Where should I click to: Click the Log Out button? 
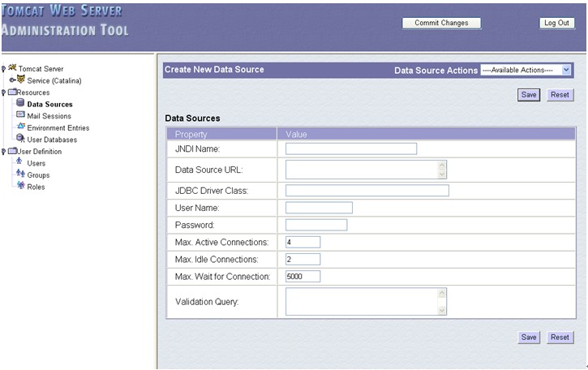[556, 23]
